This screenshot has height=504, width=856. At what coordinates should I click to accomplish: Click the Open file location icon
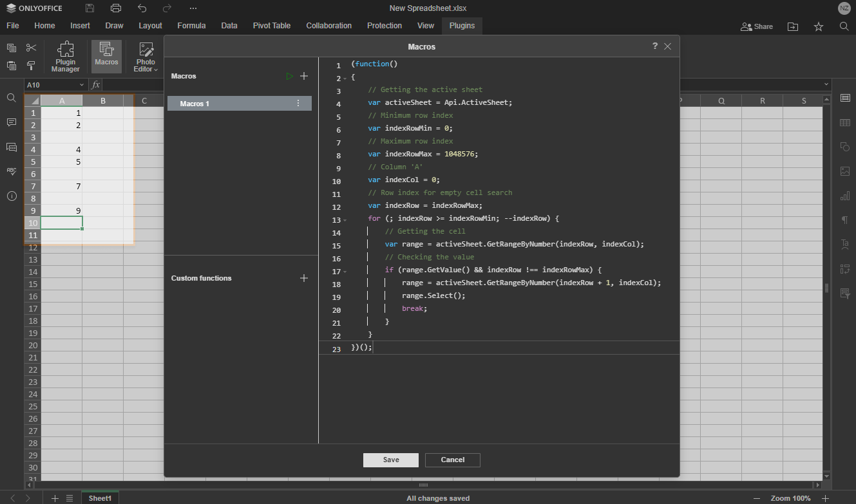tap(792, 26)
